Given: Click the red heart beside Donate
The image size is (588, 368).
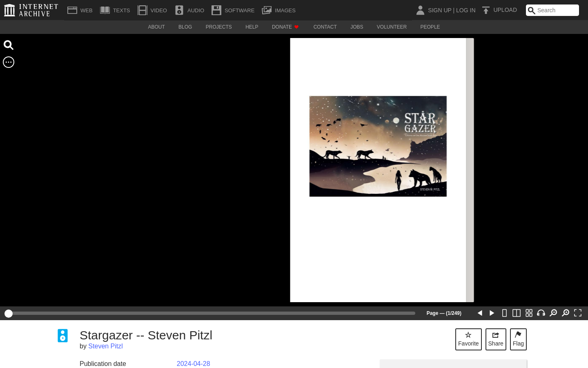Looking at the screenshot, I should (296, 27).
